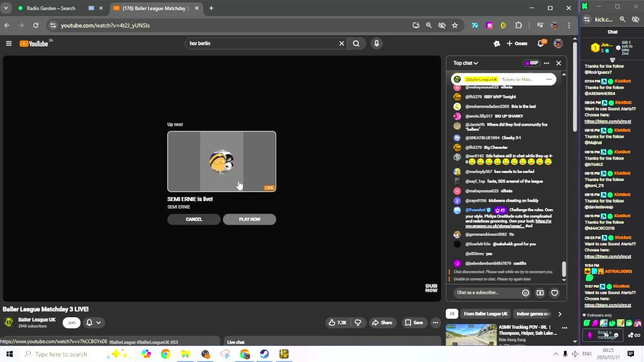Show next chips with the right arrow
Screen dimensions: 644x362
point(559,314)
